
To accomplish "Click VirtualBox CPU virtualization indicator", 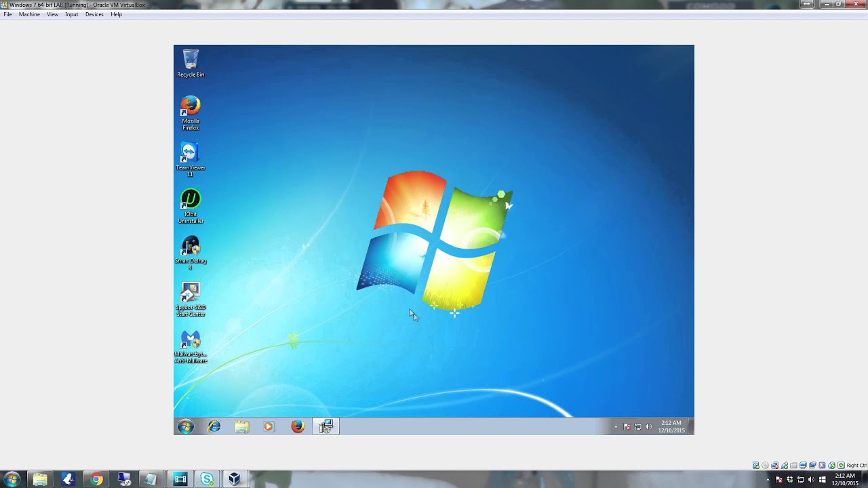I will point(822,465).
